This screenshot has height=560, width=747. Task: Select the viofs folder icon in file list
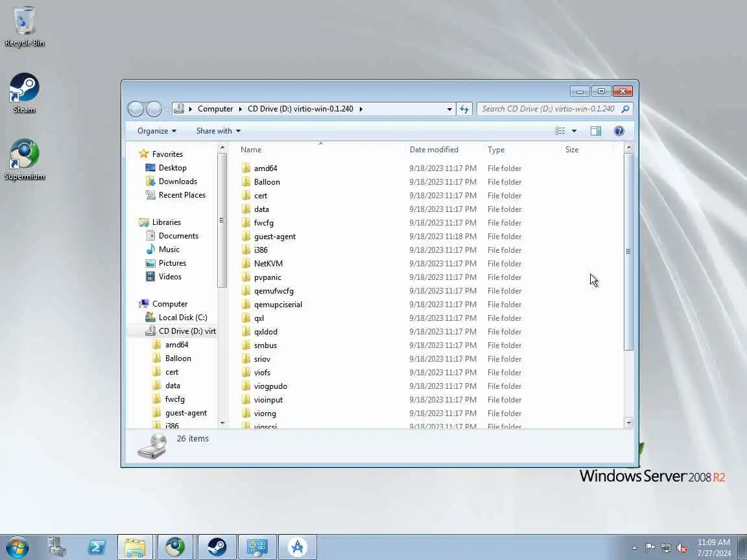coord(246,373)
